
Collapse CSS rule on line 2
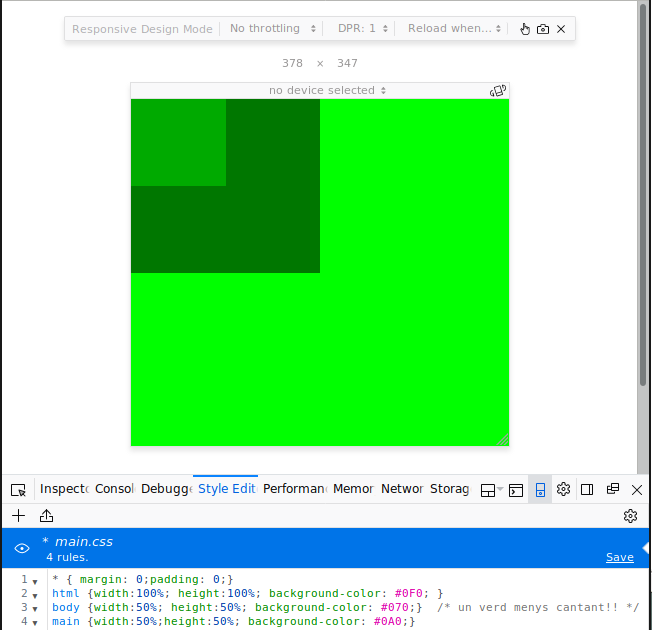(x=35, y=594)
